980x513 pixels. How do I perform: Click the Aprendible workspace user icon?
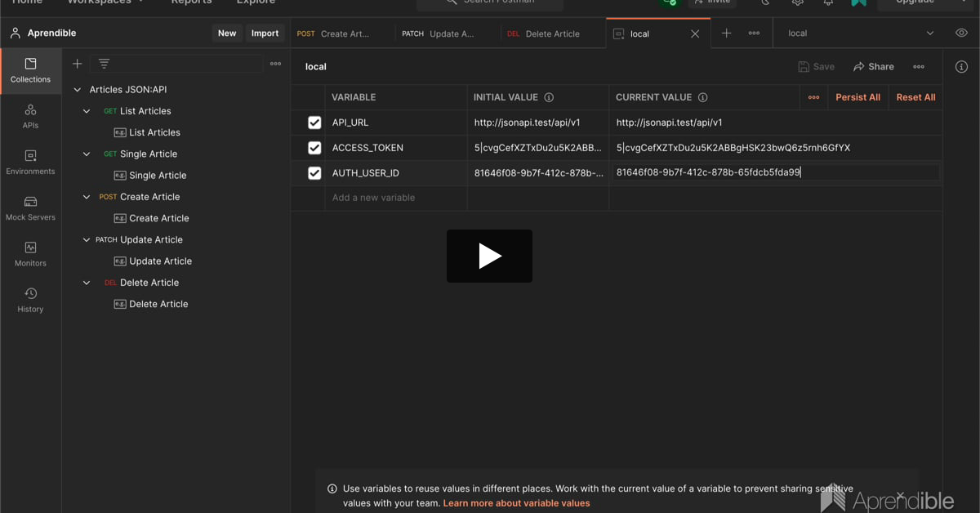16,33
